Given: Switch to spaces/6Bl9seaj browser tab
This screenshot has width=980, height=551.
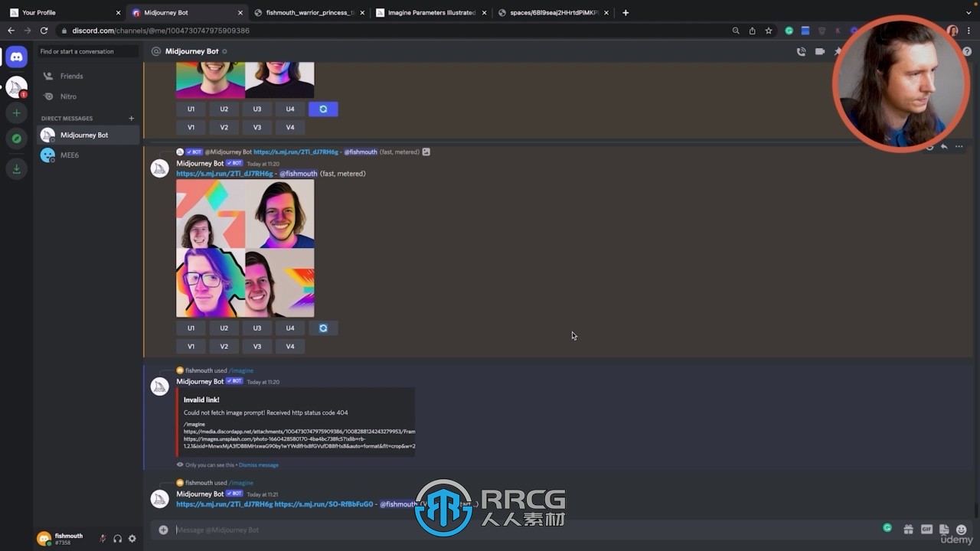Looking at the screenshot, I should point(553,12).
